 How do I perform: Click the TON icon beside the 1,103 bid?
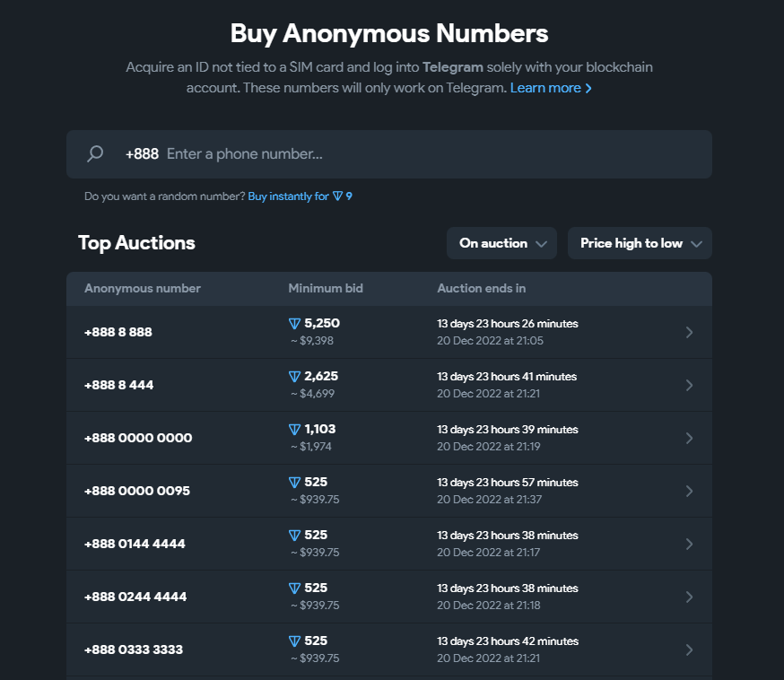pos(294,430)
